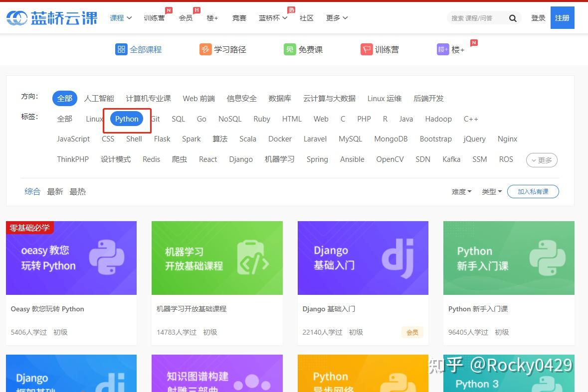Open the Python 新手入门课 course thumbnail

click(x=509, y=258)
